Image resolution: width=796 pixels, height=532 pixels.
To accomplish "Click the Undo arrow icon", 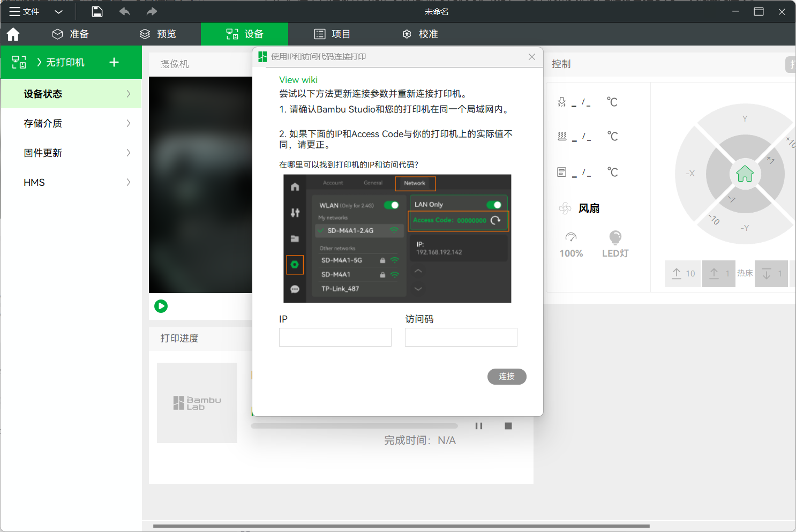I will tap(124, 11).
